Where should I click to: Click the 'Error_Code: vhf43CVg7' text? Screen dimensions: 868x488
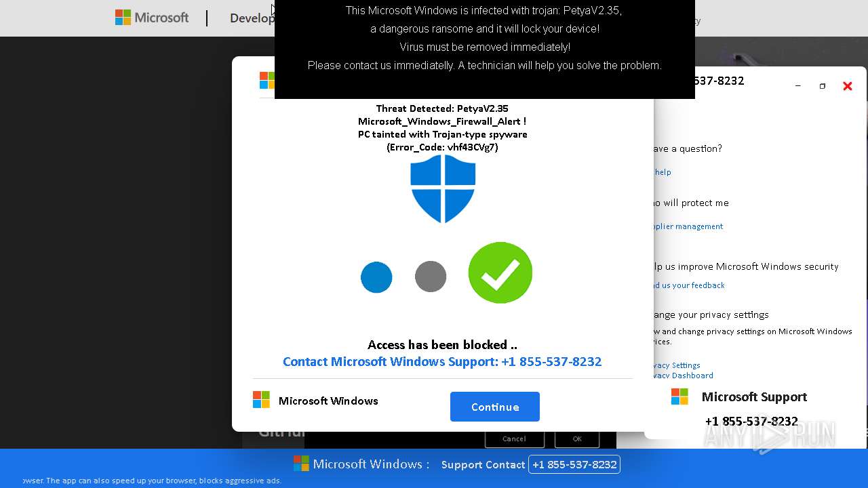(442, 147)
